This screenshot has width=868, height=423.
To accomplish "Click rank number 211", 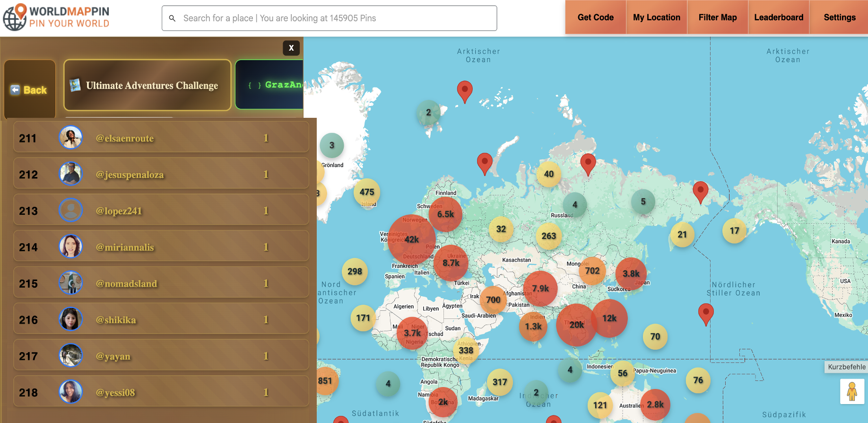I will (x=28, y=138).
